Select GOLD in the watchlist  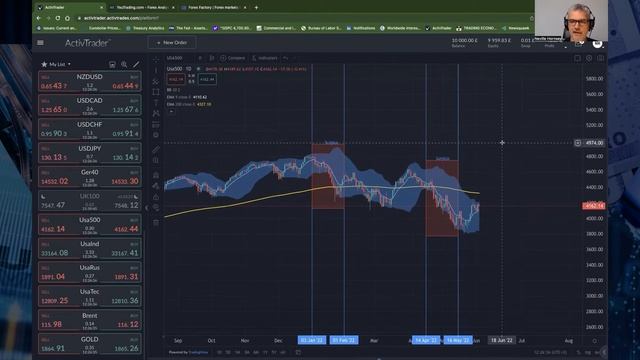(90, 344)
